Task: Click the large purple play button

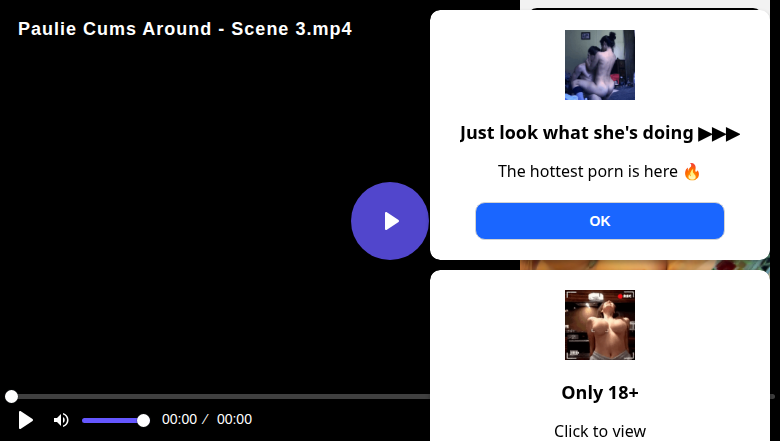Action: (x=390, y=221)
